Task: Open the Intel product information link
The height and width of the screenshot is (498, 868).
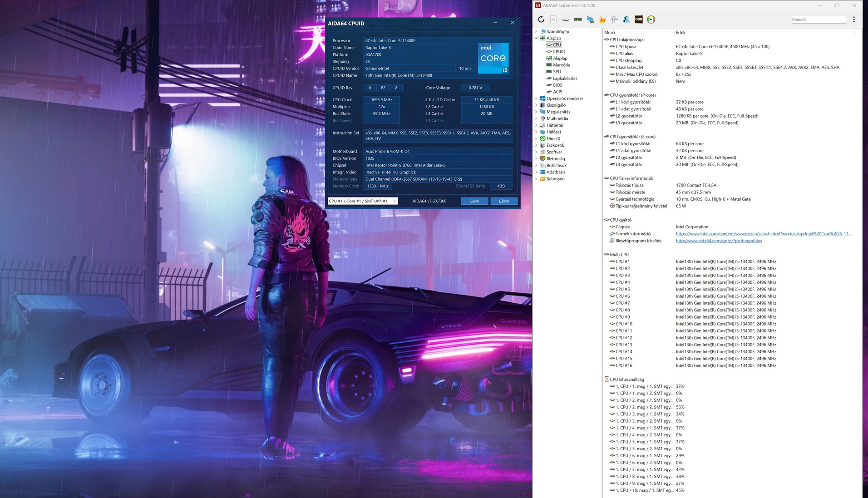Action: 763,234
